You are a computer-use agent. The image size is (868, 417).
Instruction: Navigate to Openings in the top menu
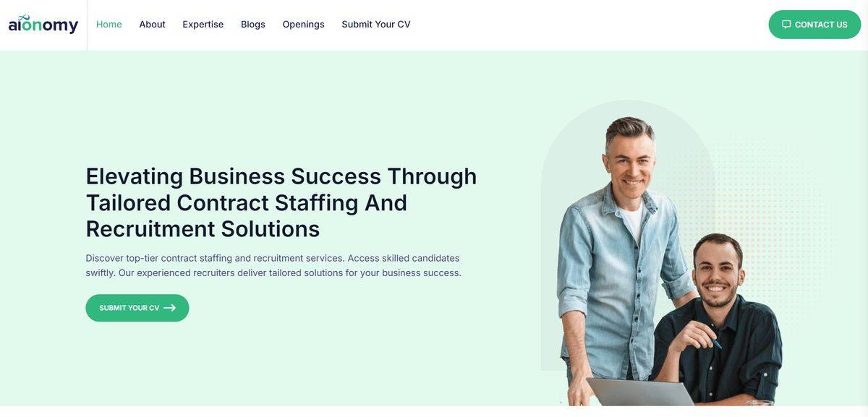pos(303,25)
